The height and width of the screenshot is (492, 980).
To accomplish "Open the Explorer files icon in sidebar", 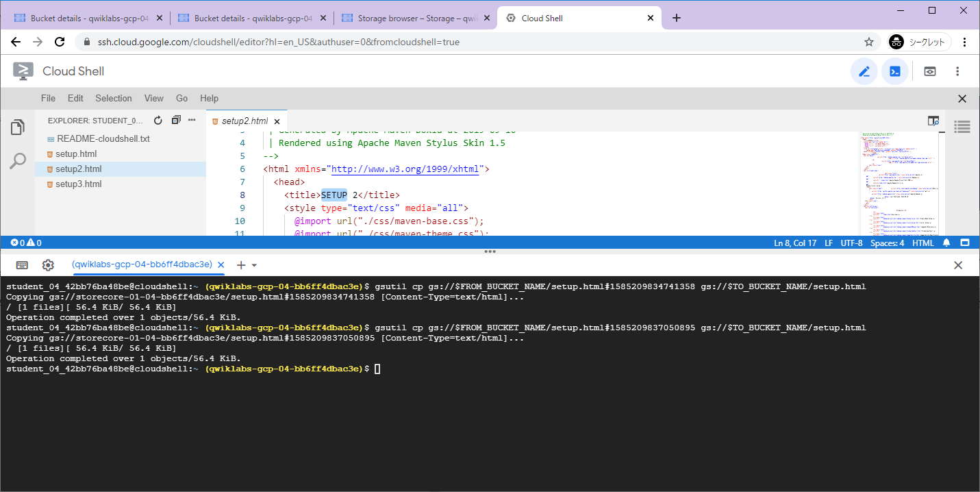I will coord(18,127).
